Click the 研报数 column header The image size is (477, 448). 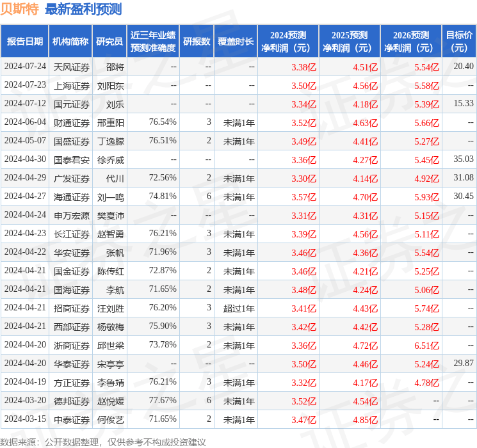197,41
